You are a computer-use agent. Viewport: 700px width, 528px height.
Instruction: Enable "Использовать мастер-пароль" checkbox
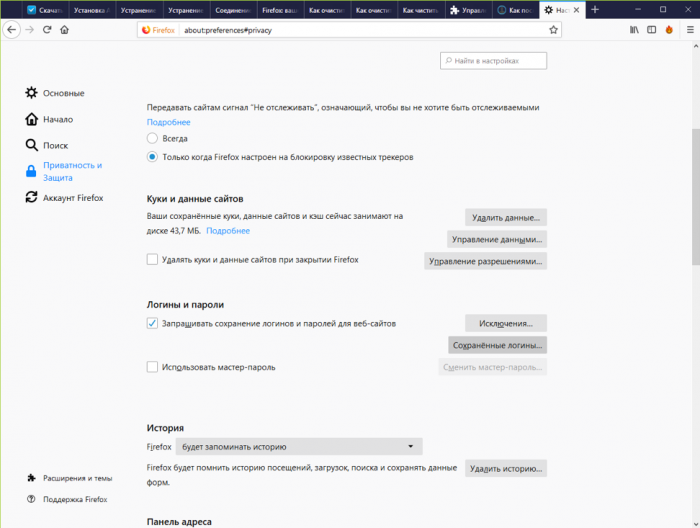(x=152, y=367)
